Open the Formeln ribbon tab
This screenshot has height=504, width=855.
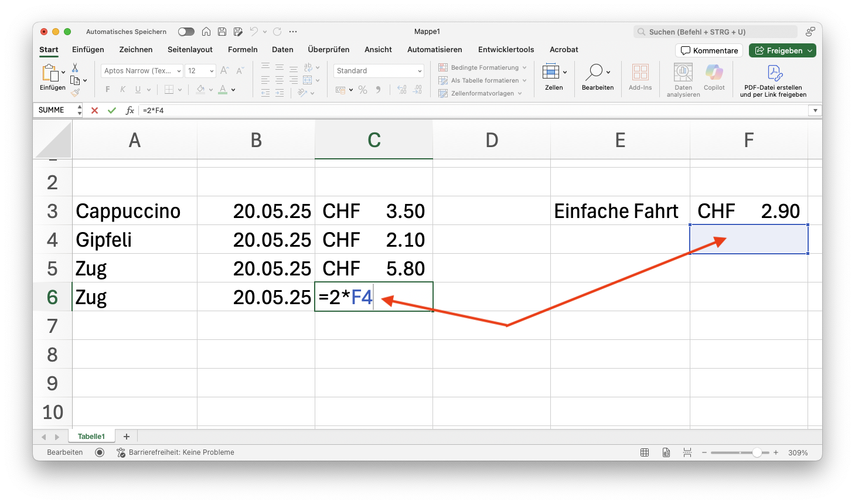(x=243, y=50)
